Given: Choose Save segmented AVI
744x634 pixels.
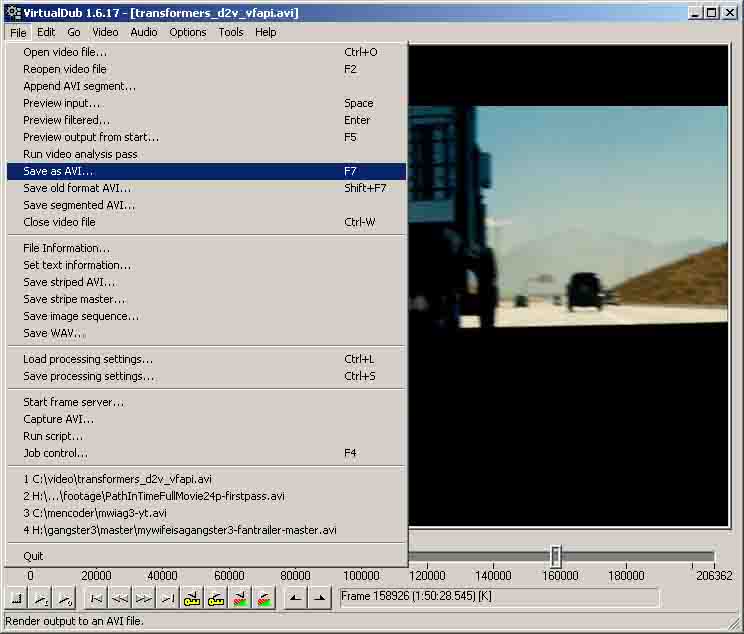Looking at the screenshot, I should click(206, 205).
